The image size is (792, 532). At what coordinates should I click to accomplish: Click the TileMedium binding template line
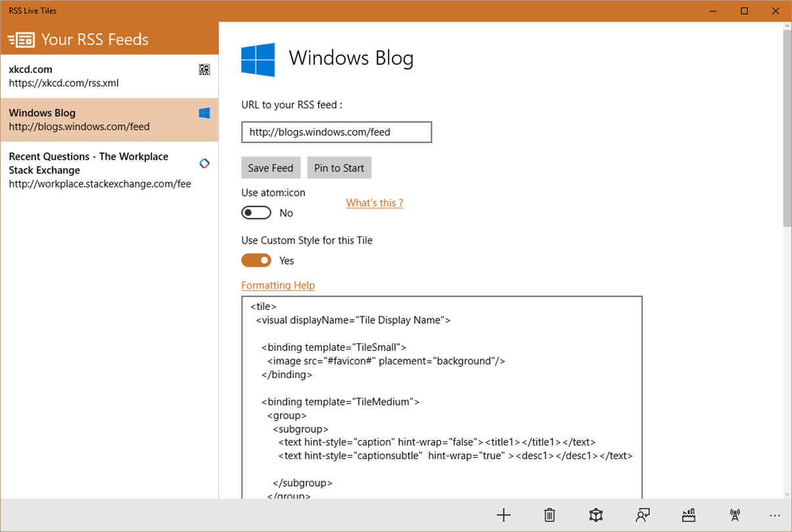tap(340, 401)
